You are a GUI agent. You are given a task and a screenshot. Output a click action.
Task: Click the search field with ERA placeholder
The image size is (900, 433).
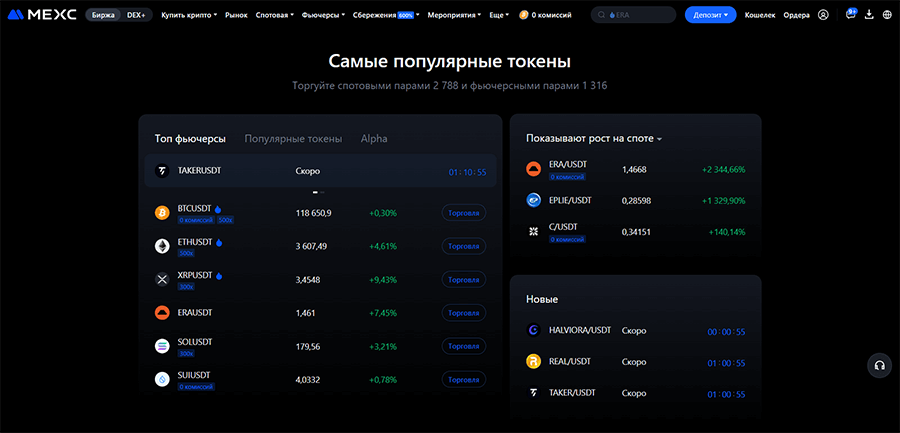click(634, 15)
